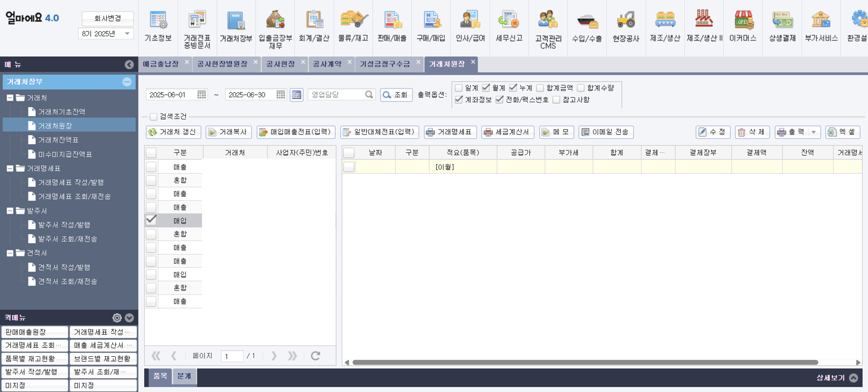The height and width of the screenshot is (392, 868).
Task: Click the 2025-06-01 start date field
Action: click(171, 95)
